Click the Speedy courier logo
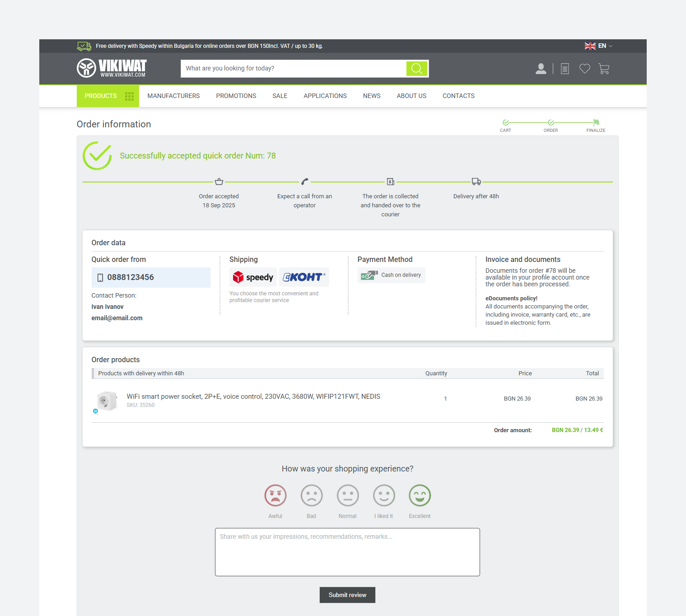Screen dimensions: 686x616 [x=253, y=277]
